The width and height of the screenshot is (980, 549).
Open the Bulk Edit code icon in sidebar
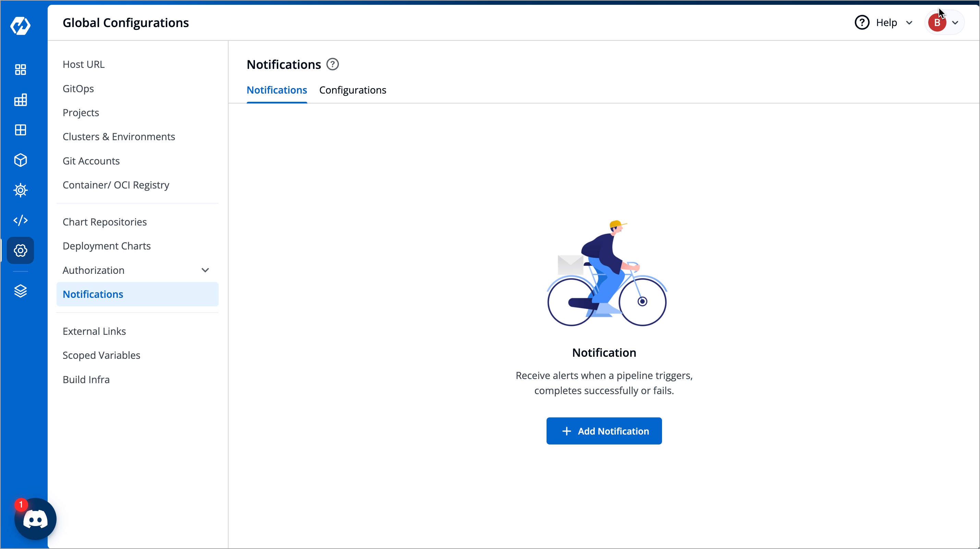click(20, 220)
